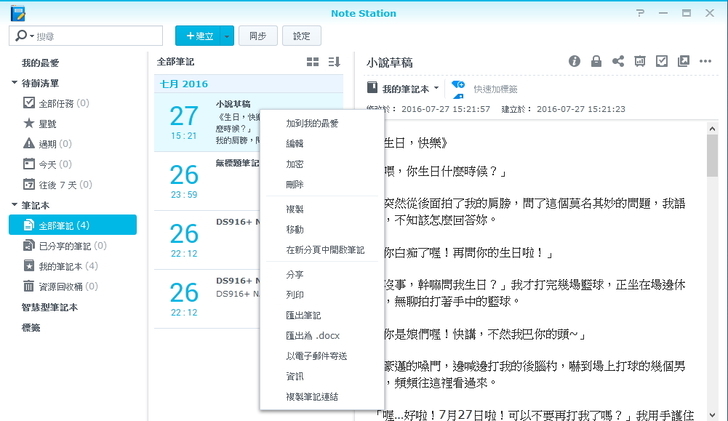728x421 pixels.
Task: Collapse the 待辦清單 section
Action: tap(14, 83)
